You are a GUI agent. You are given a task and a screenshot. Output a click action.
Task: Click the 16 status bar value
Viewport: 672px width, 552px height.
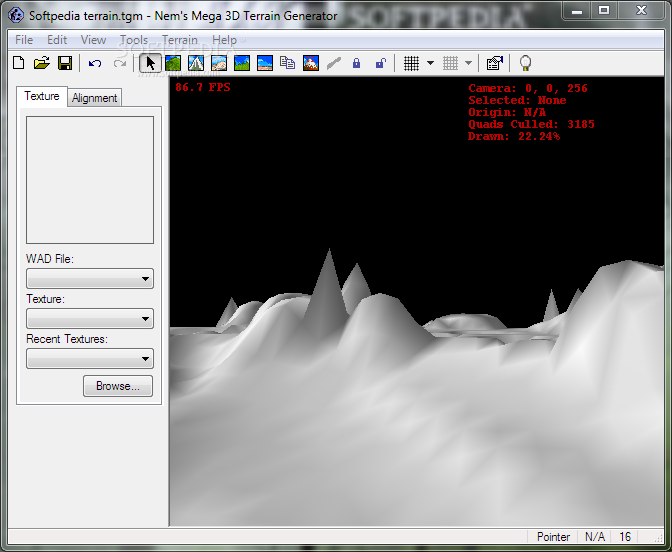[625, 537]
